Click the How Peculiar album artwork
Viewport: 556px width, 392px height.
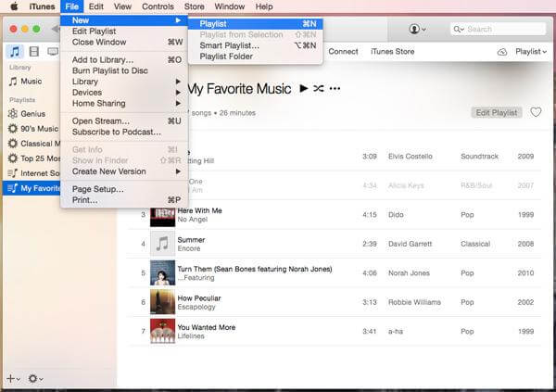[163, 302]
